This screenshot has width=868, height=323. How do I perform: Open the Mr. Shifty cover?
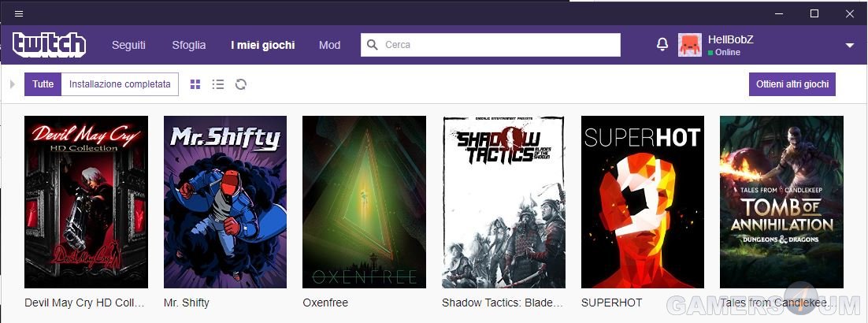point(225,202)
